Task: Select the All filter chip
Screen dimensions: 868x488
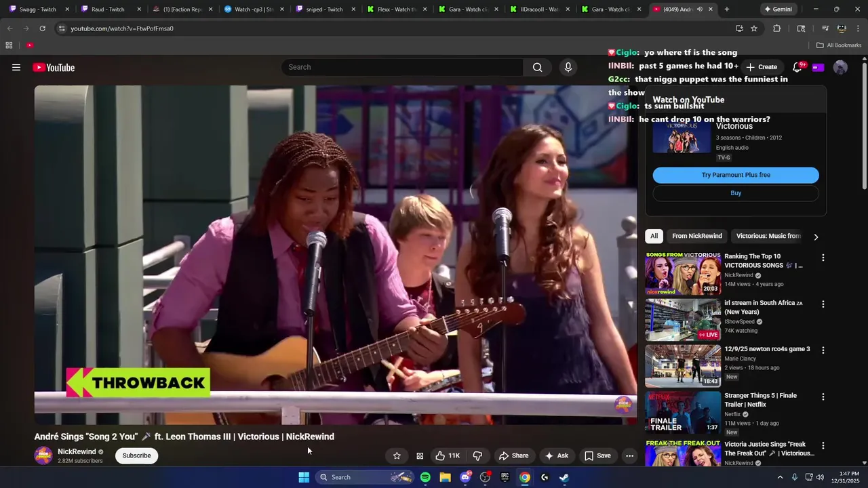Action: (x=654, y=236)
